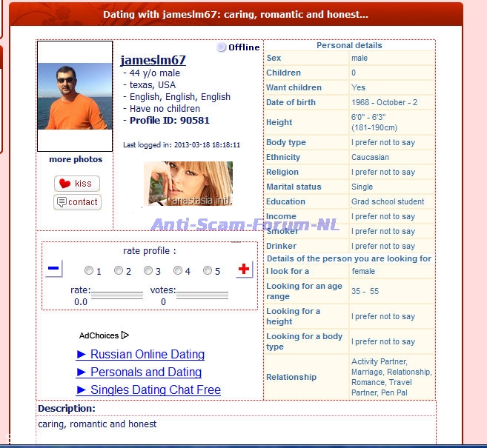The image size is (487, 448).
Task: Open Singles Dating Chat Free link
Action: point(148,390)
